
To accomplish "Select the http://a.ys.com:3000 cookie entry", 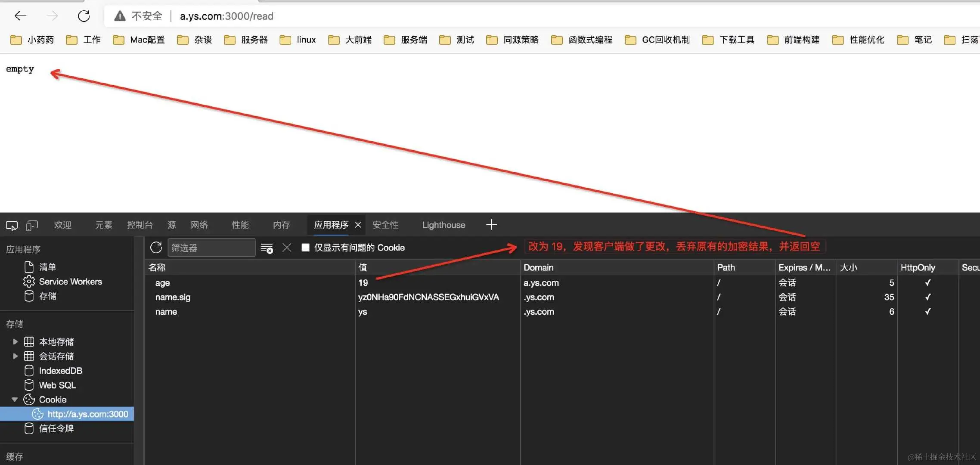I will pyautogui.click(x=87, y=414).
